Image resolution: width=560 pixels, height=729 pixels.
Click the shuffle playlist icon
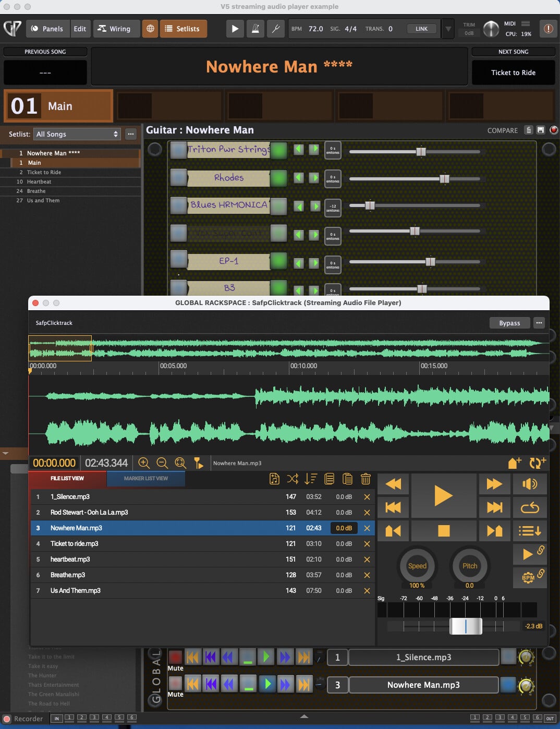pos(293,479)
